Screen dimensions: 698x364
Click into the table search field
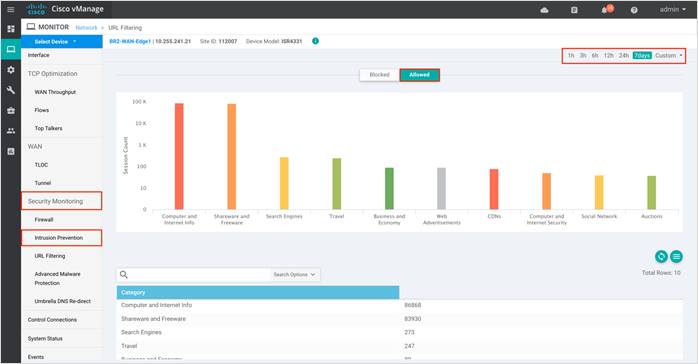click(x=200, y=275)
